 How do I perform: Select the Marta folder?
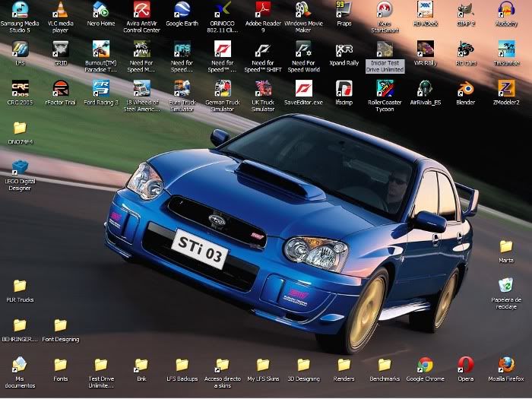(x=506, y=247)
